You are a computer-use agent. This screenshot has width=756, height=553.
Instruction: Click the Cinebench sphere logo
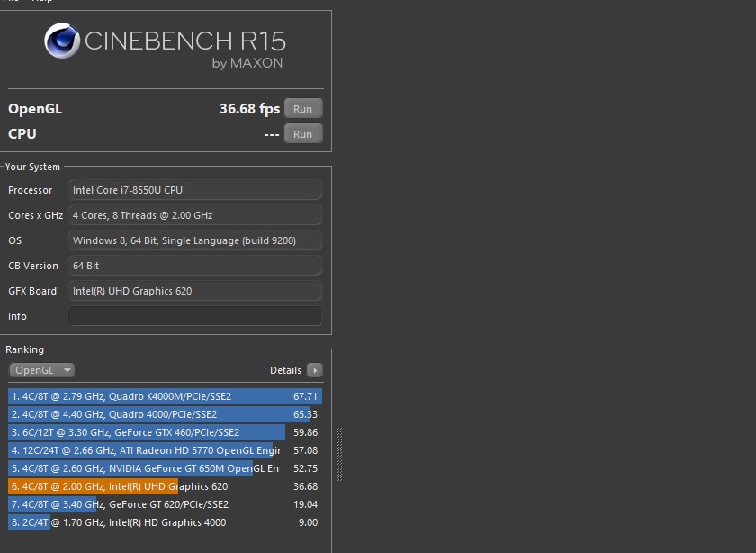(62, 41)
